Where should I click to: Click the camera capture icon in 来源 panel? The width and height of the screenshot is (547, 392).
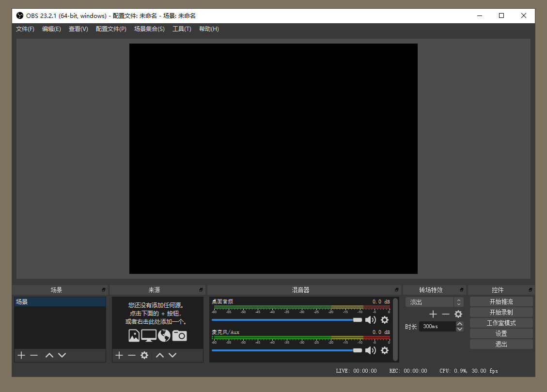179,335
